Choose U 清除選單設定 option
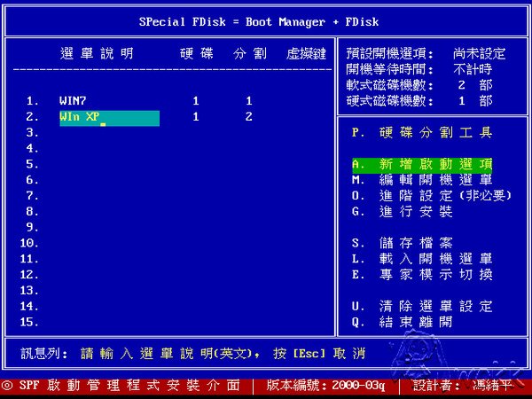532x399 pixels. (x=422, y=307)
